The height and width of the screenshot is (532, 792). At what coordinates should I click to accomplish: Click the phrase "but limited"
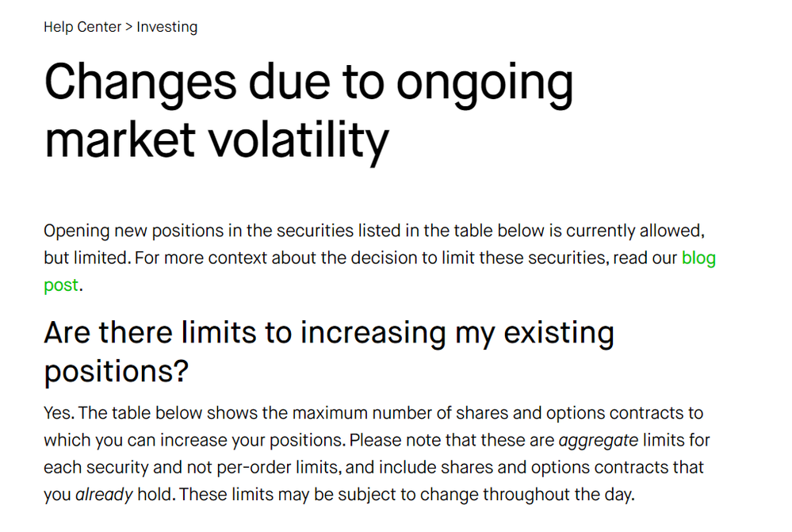pos(86,258)
